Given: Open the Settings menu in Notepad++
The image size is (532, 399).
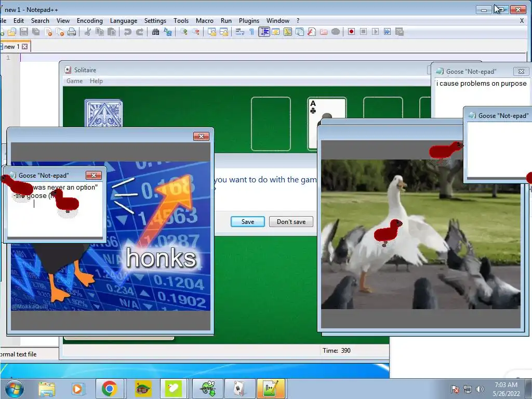Looking at the screenshot, I should [155, 21].
